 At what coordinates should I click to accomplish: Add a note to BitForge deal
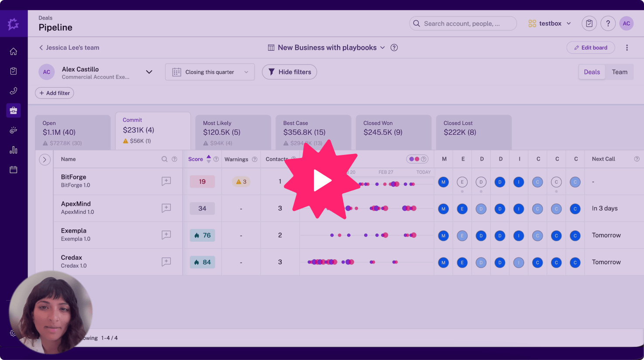pyautogui.click(x=166, y=182)
